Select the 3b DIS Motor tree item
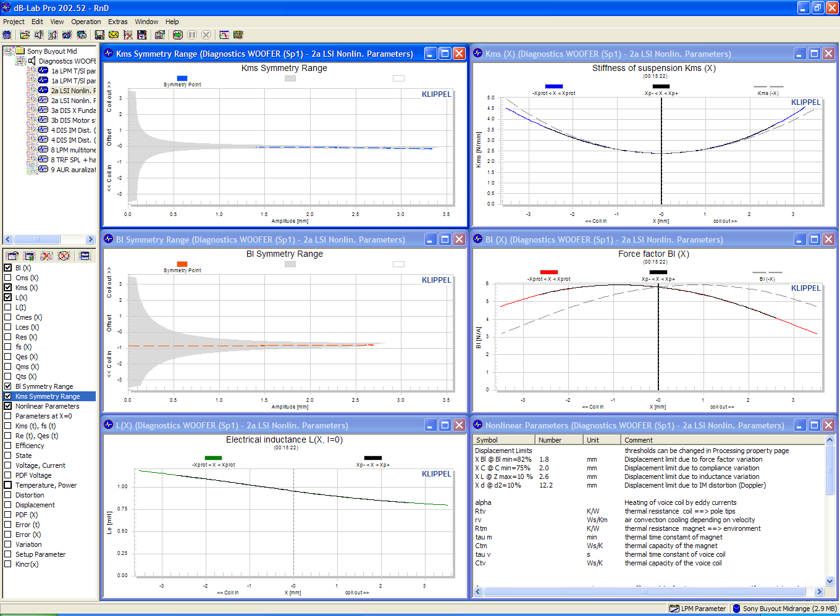 click(73, 120)
